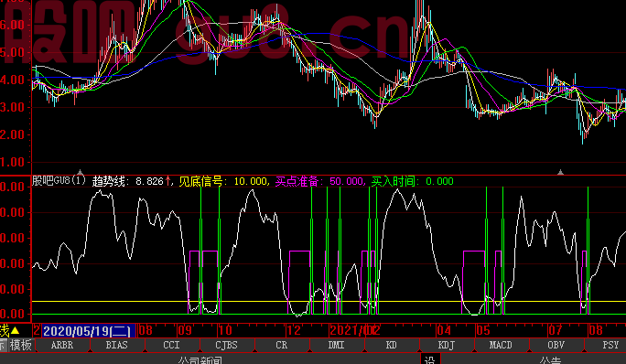Select the ARBR indicator tab
The image size is (626, 364).
(x=62, y=345)
